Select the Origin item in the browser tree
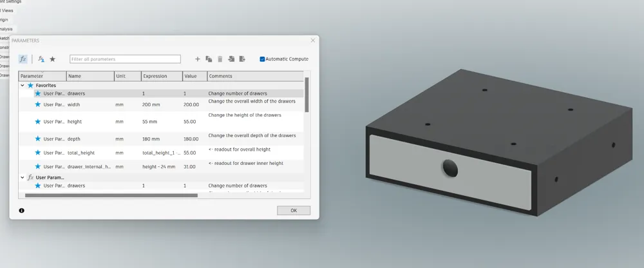This screenshot has height=268, width=644. coord(4,20)
